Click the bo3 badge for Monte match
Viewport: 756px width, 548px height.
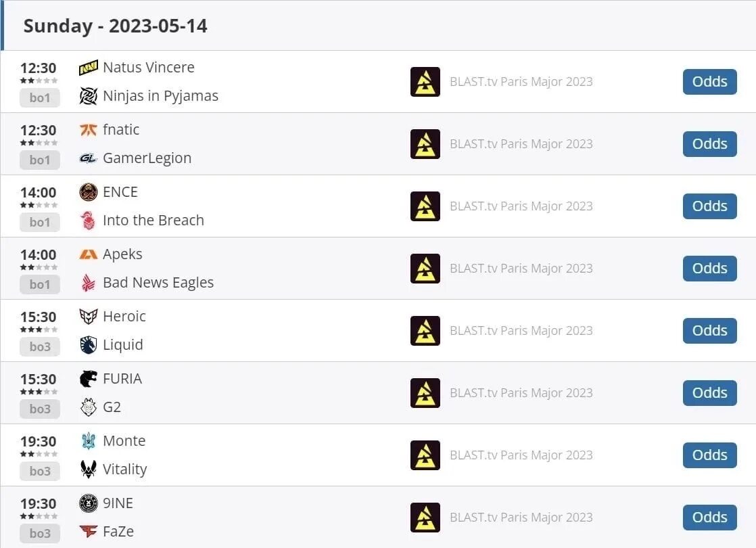click(x=40, y=472)
